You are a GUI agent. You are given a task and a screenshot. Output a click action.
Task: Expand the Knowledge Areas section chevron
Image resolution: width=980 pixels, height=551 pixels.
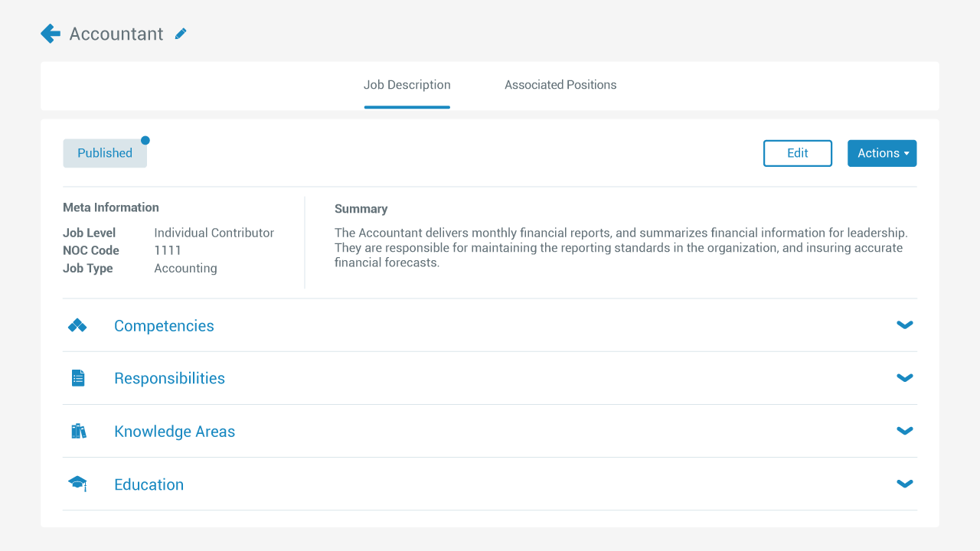905,431
